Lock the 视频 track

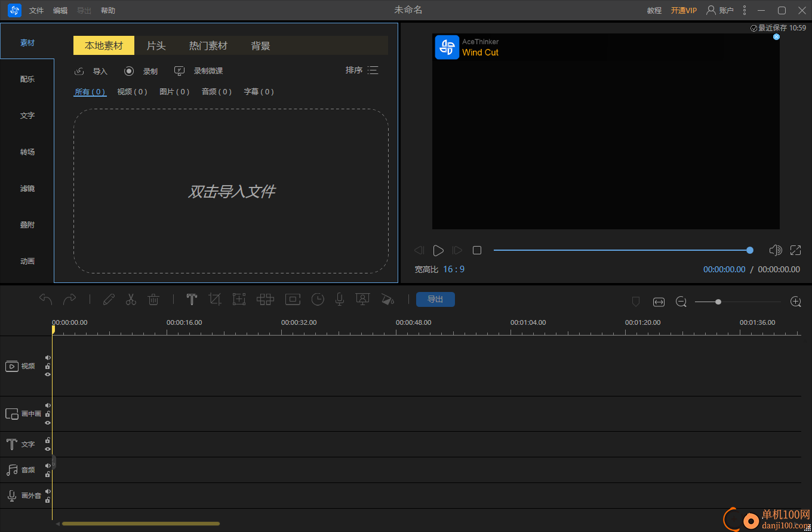coord(48,366)
